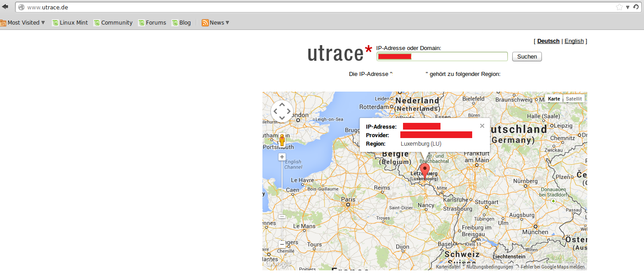The width and height of the screenshot is (644, 273).
Task: Close the IP info popup
Action: [x=482, y=126]
